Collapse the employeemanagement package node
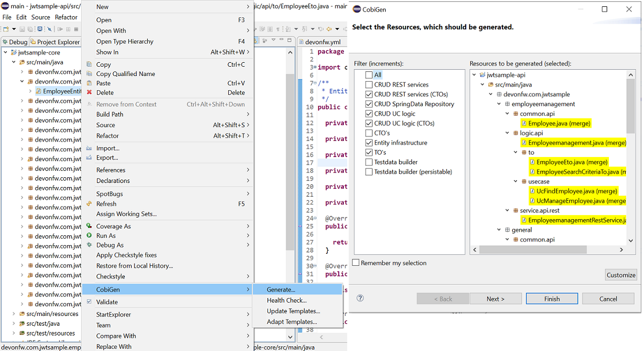 coord(499,104)
